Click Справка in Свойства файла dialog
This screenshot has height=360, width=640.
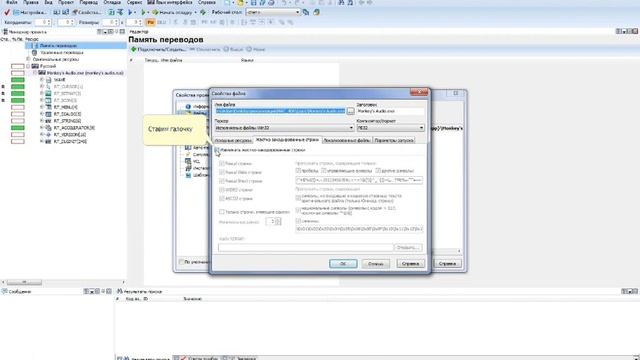click(411, 264)
